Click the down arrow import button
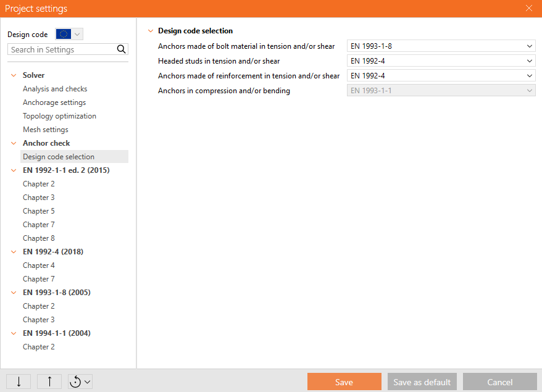This screenshot has width=542, height=392. pos(19,382)
